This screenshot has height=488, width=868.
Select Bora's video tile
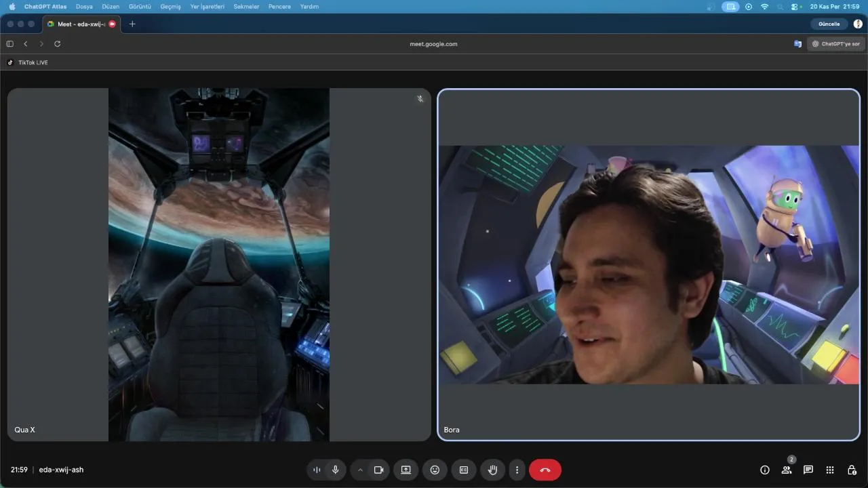[x=649, y=264]
